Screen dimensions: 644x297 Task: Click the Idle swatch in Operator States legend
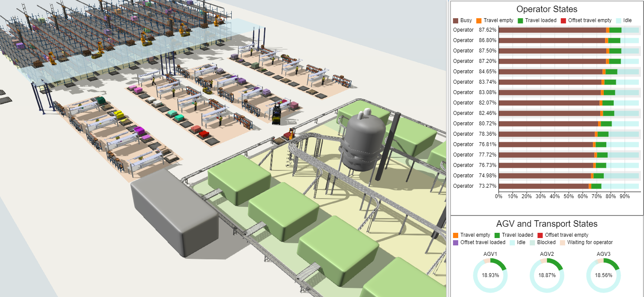618,20
